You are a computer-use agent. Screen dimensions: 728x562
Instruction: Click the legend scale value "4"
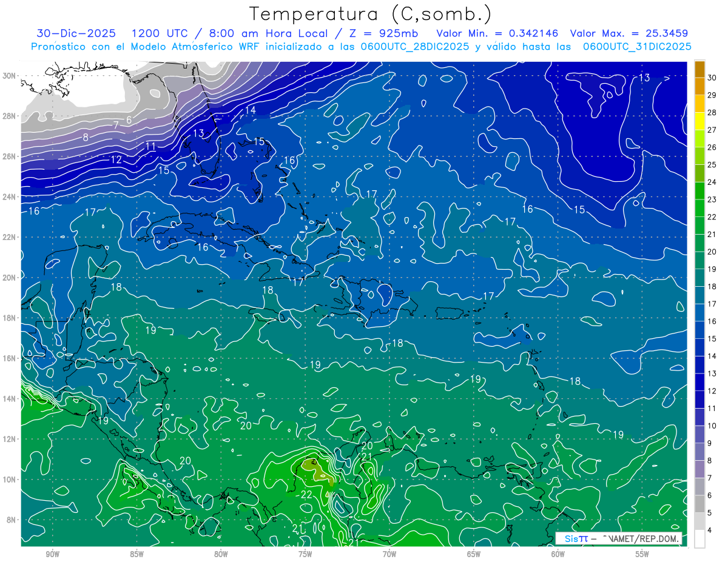tap(710, 530)
